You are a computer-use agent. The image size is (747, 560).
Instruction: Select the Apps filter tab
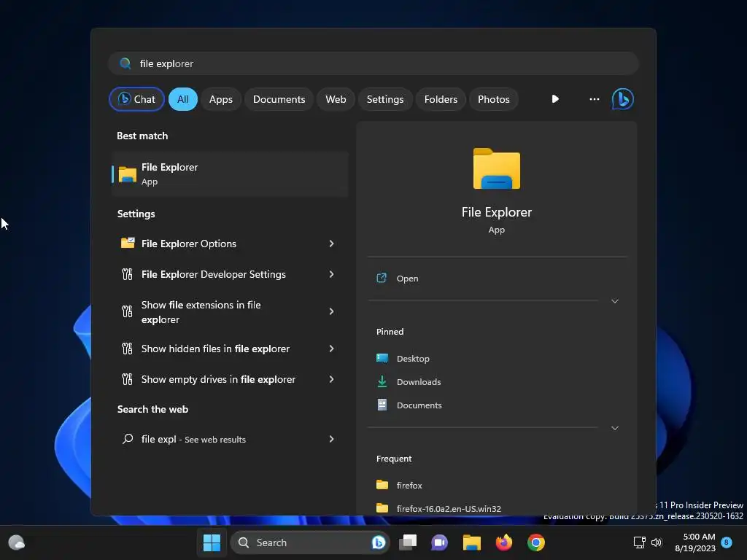tap(220, 99)
